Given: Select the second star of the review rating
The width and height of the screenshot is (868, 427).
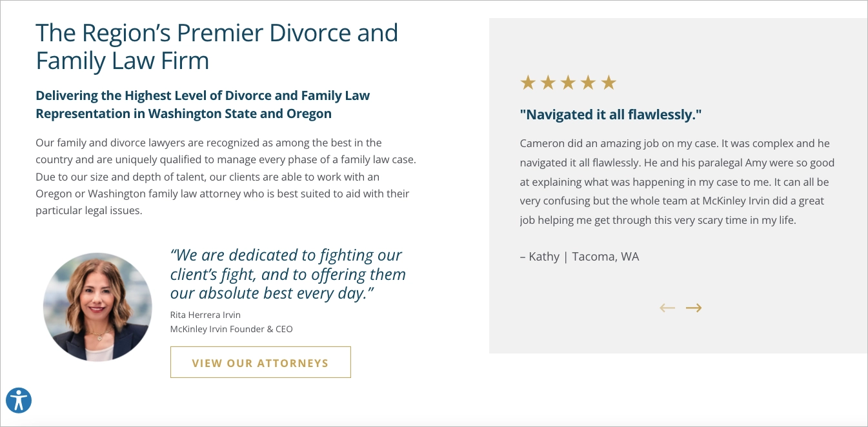Looking at the screenshot, I should tap(547, 82).
